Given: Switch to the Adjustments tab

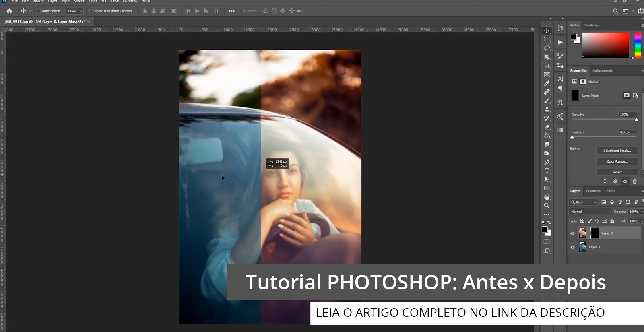Looking at the screenshot, I should pyautogui.click(x=602, y=70).
